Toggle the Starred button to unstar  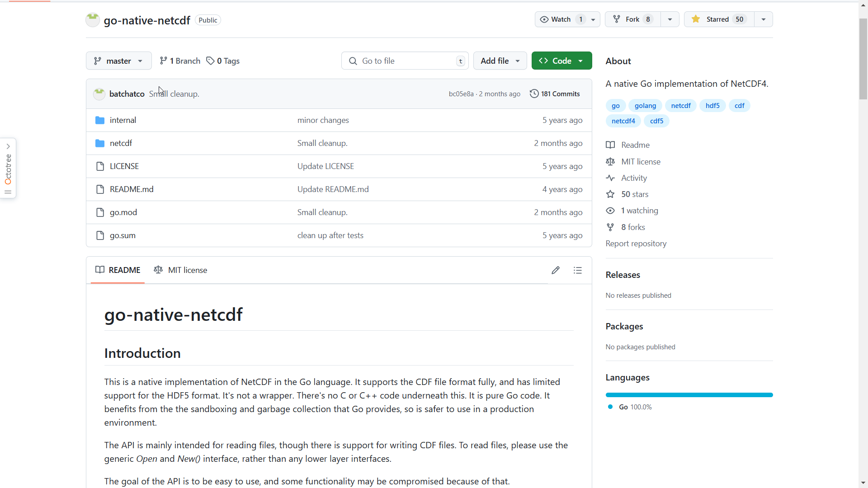pyautogui.click(x=719, y=19)
